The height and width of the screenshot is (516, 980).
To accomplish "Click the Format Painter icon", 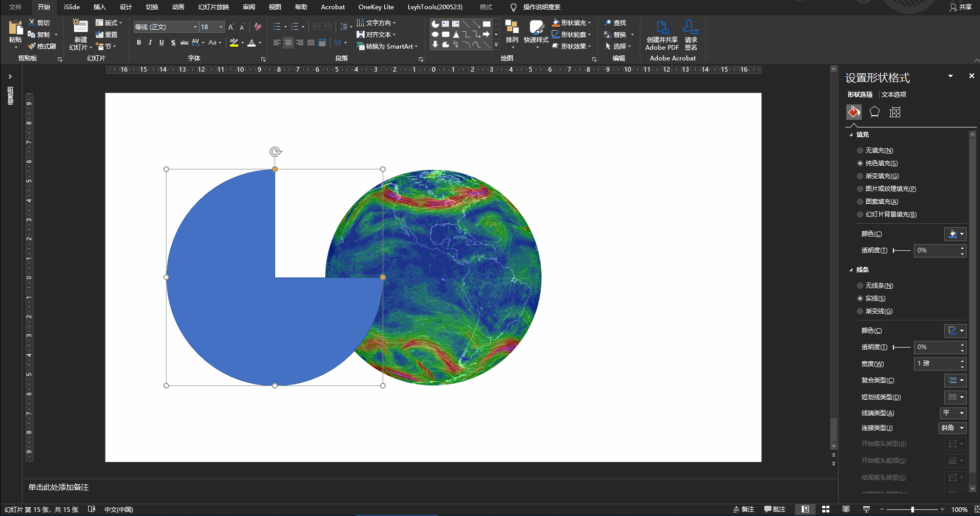I will 32,47.
